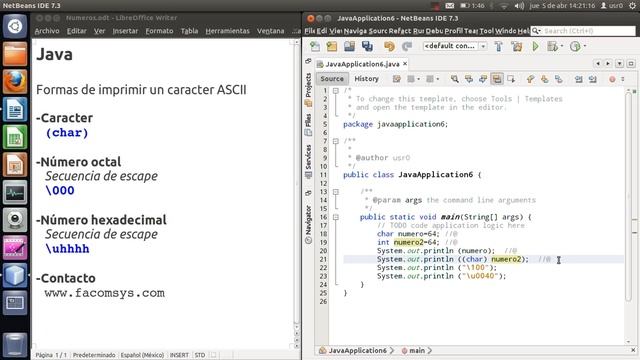Click the New Project icon in NetBeans
The width and height of the screenshot is (640, 360).
pos(332,46)
